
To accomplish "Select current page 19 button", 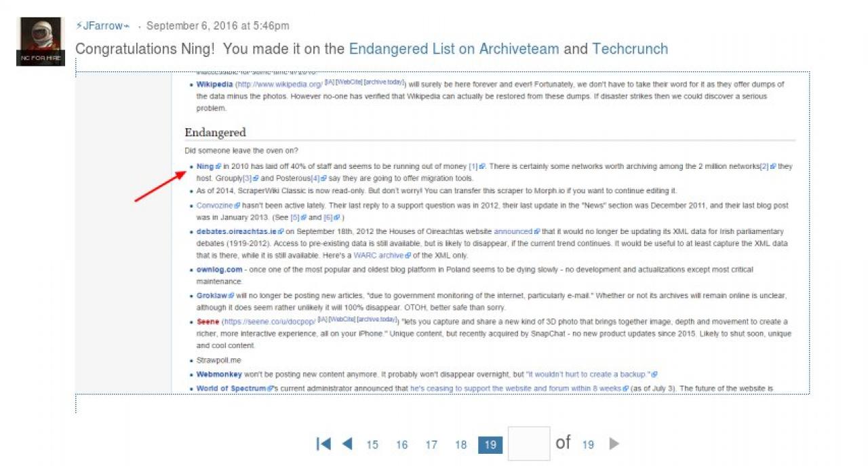I will (490, 445).
